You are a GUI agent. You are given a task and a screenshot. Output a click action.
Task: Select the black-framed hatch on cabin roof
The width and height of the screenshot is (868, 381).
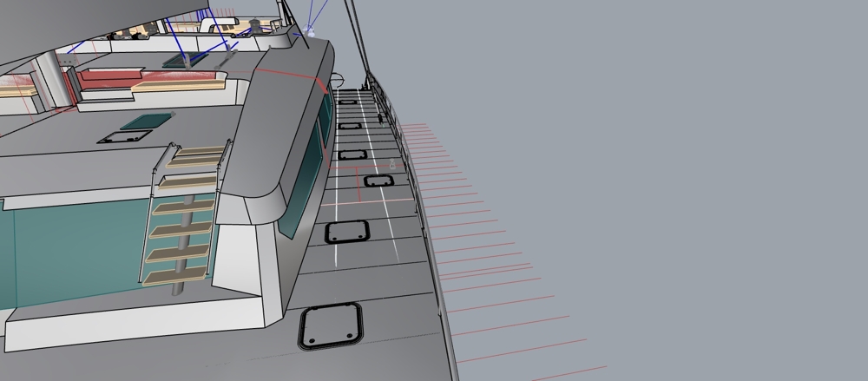[x=114, y=137]
